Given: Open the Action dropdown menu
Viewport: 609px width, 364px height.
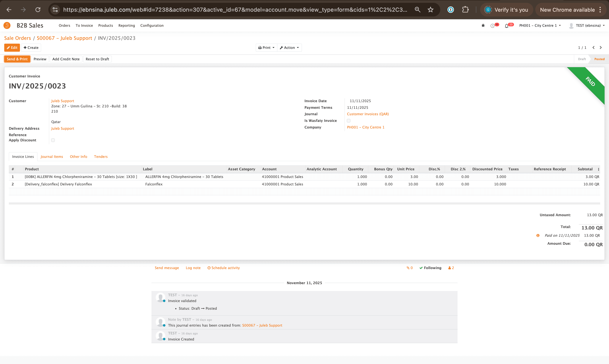Looking at the screenshot, I should coord(290,48).
